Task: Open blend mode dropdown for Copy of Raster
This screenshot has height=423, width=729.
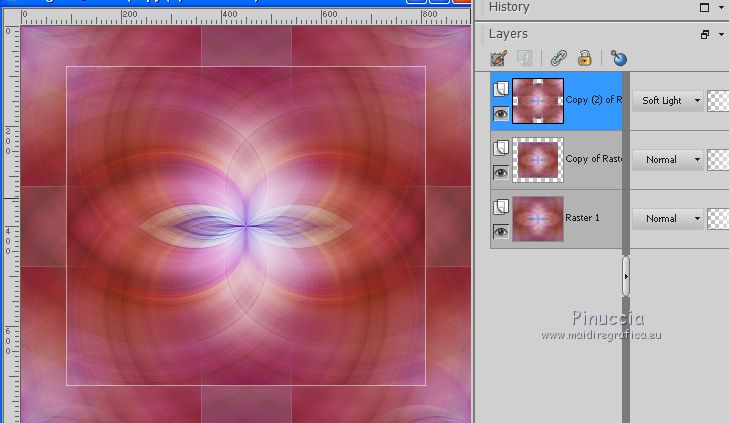Action: [x=668, y=159]
